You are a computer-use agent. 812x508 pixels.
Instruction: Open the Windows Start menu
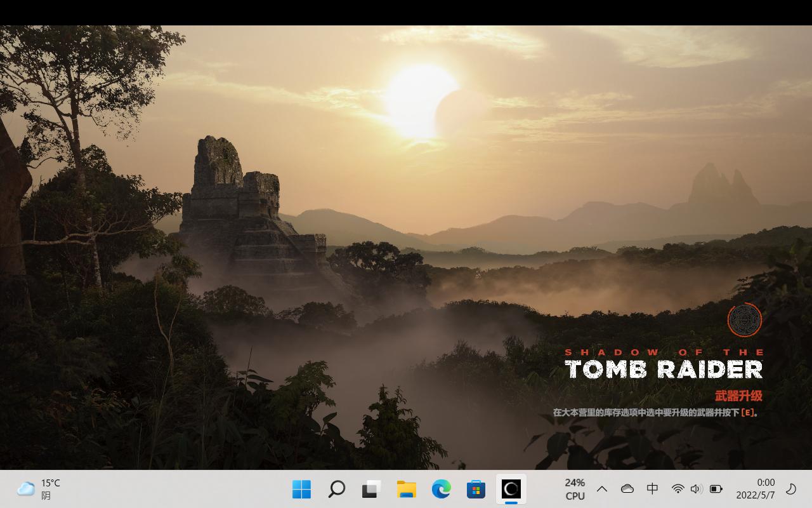click(x=301, y=489)
